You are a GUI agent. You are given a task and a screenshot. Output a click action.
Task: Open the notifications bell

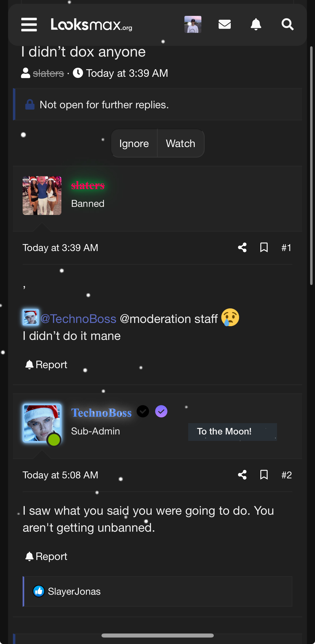tap(256, 25)
